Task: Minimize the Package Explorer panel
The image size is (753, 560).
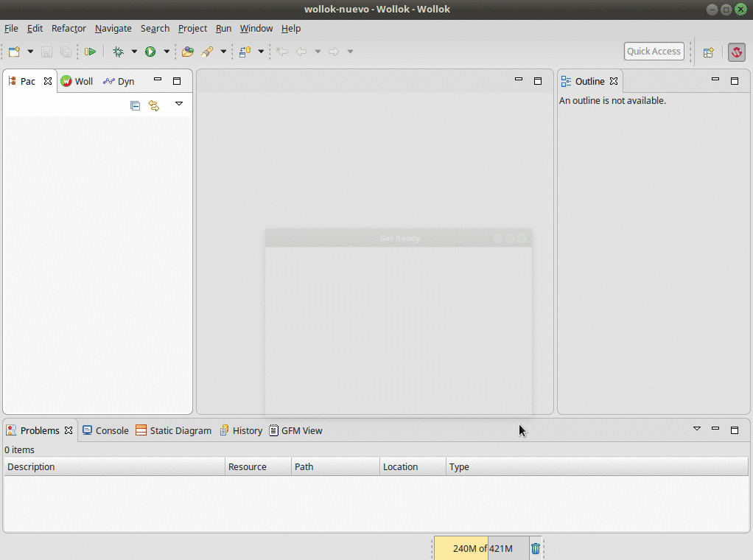Action: 158,80
